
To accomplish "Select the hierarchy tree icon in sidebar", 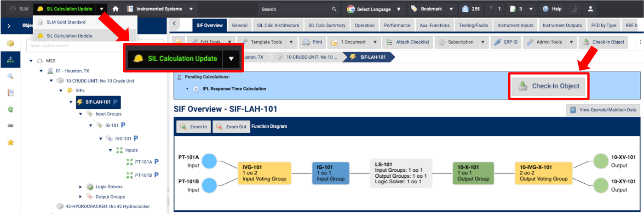I will [11, 60].
